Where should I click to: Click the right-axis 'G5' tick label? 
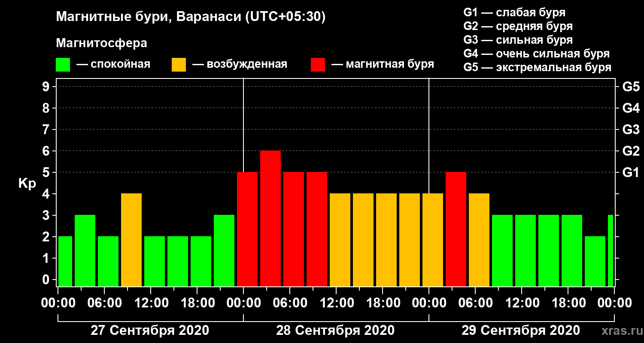click(x=631, y=87)
